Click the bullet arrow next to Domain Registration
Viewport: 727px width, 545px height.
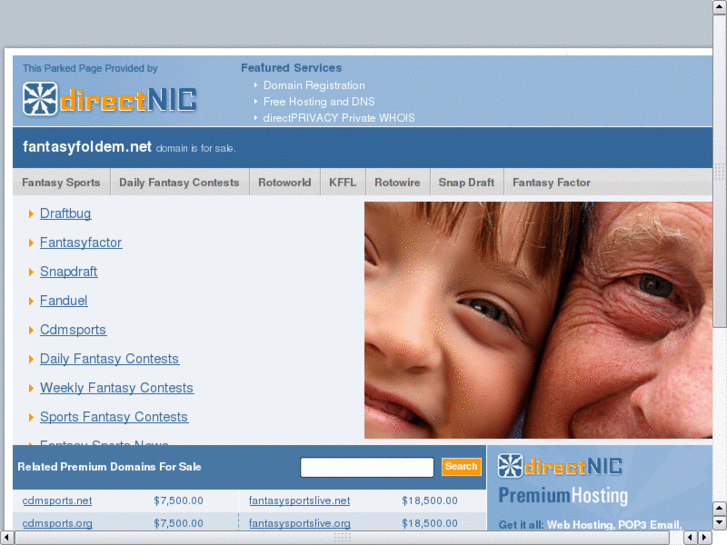pos(255,85)
